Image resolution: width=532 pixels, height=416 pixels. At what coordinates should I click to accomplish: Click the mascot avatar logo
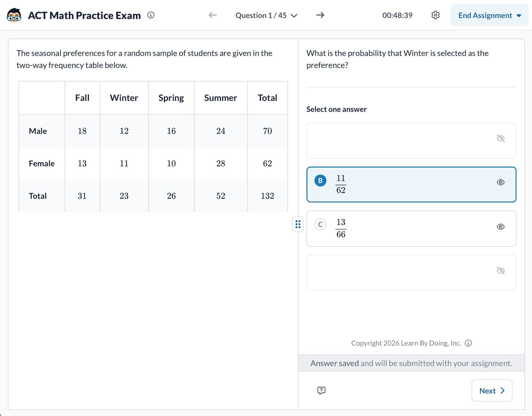click(14, 15)
